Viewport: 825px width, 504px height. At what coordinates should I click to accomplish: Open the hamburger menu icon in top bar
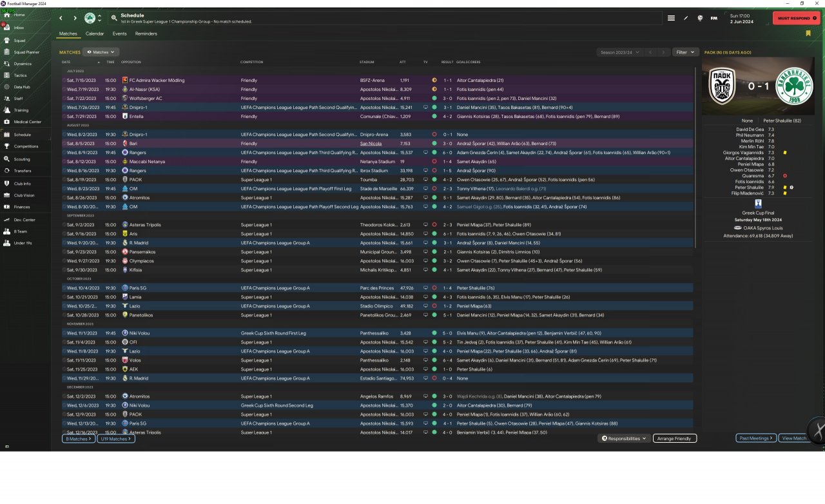coord(671,18)
